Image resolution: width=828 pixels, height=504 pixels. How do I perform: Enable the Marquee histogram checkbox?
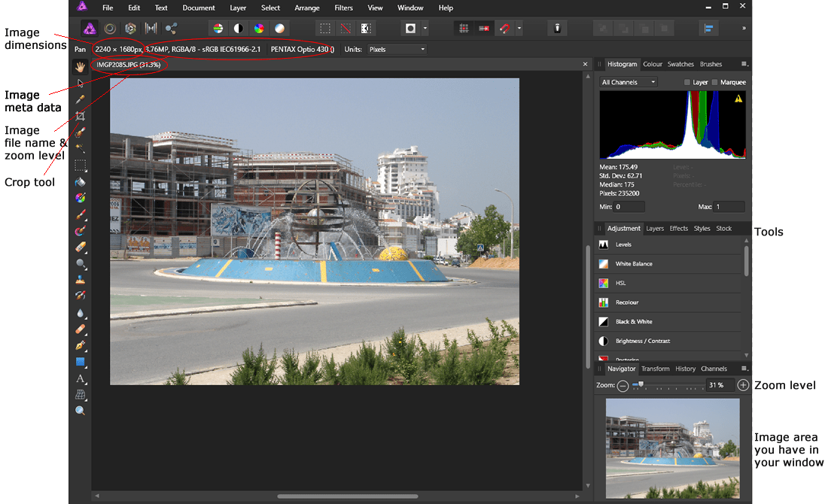pos(714,82)
